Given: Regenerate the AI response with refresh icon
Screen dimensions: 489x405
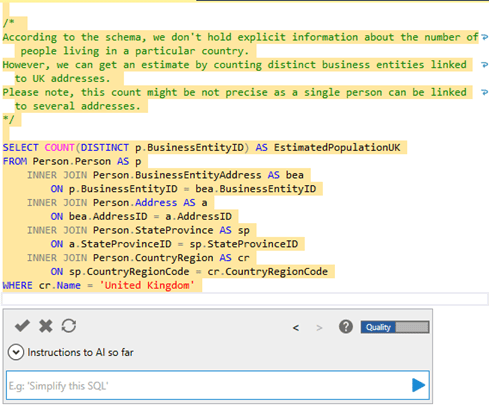Looking at the screenshot, I should click(69, 326).
